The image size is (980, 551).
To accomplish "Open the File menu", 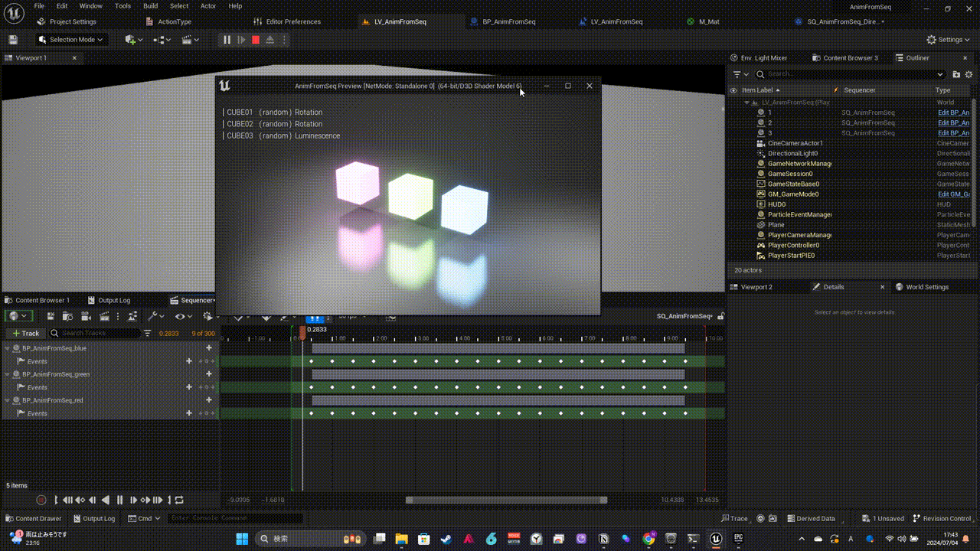I will pos(39,6).
